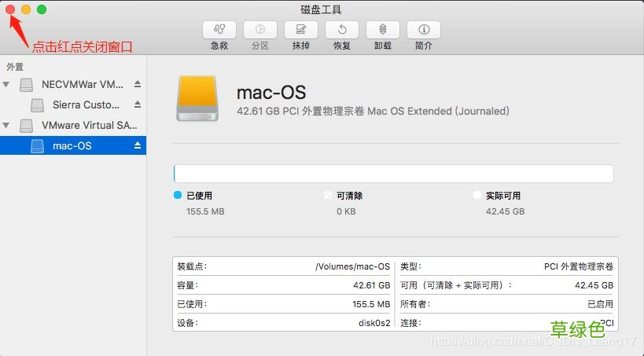
Task: Click the Restore (恢复) toolbar icon
Action: (x=342, y=30)
